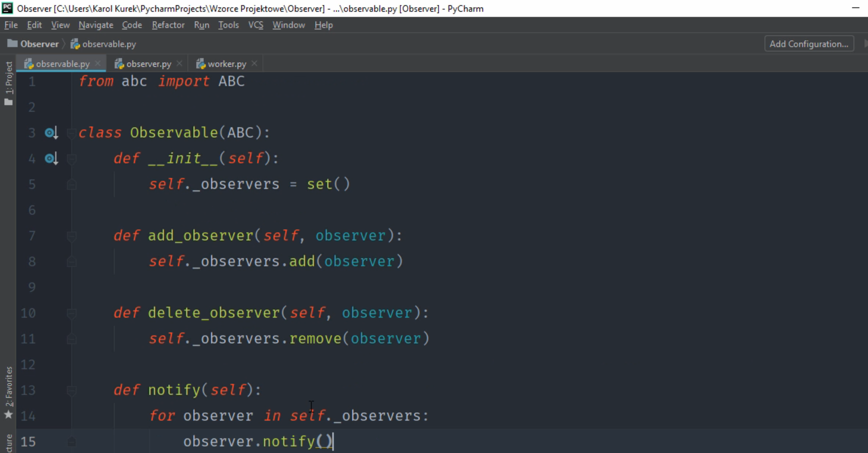The height and width of the screenshot is (453, 868).
Task: Close the observable.py editor tab
Action: (x=98, y=64)
